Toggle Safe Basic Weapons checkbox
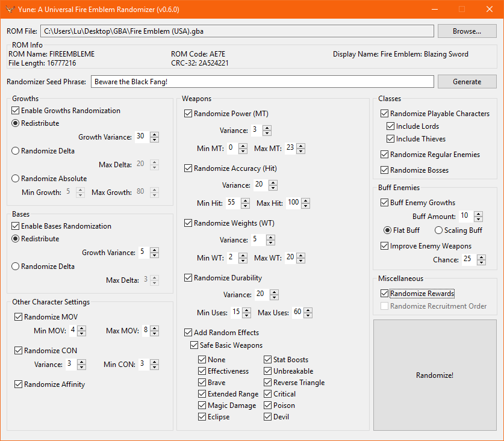Viewport: 504px width, 441px height. [x=194, y=345]
